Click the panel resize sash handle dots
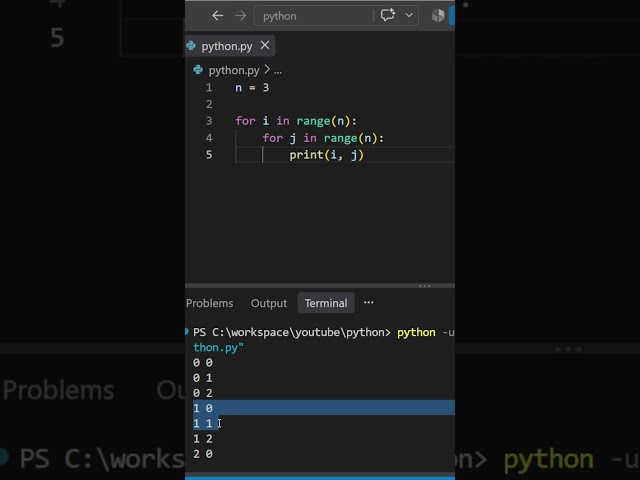 424,286
